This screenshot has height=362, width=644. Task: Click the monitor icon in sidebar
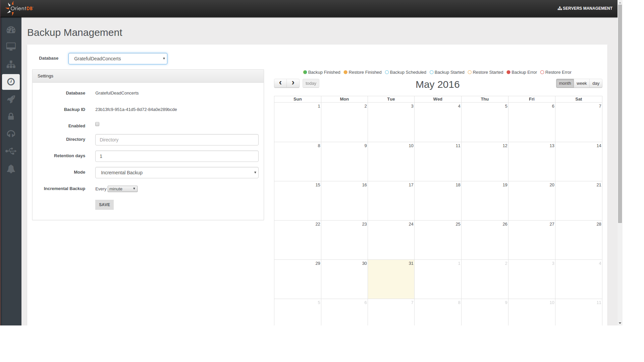pos(11,47)
